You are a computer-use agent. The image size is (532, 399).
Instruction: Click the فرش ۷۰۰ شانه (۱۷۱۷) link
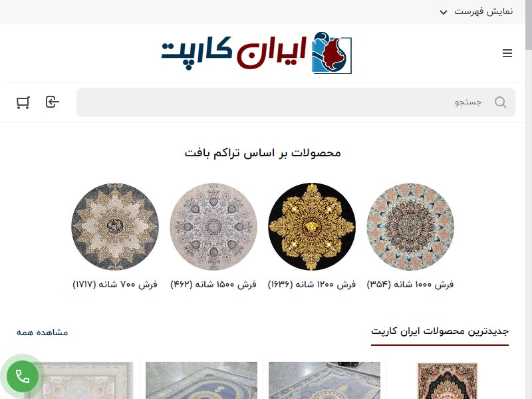[x=115, y=285]
